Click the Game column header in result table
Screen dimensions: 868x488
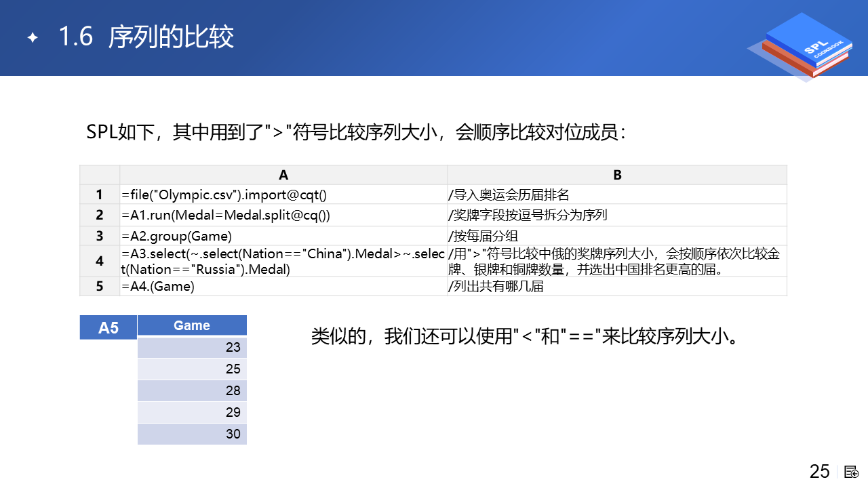[192, 325]
